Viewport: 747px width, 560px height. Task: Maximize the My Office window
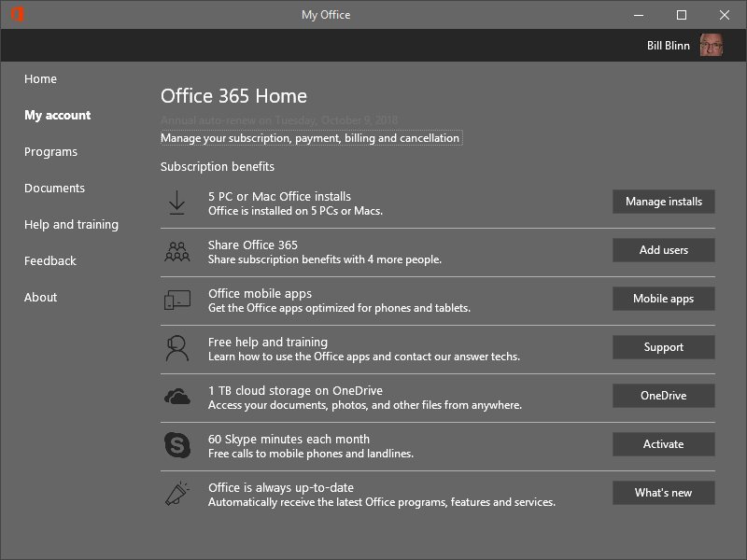pyautogui.click(x=682, y=15)
